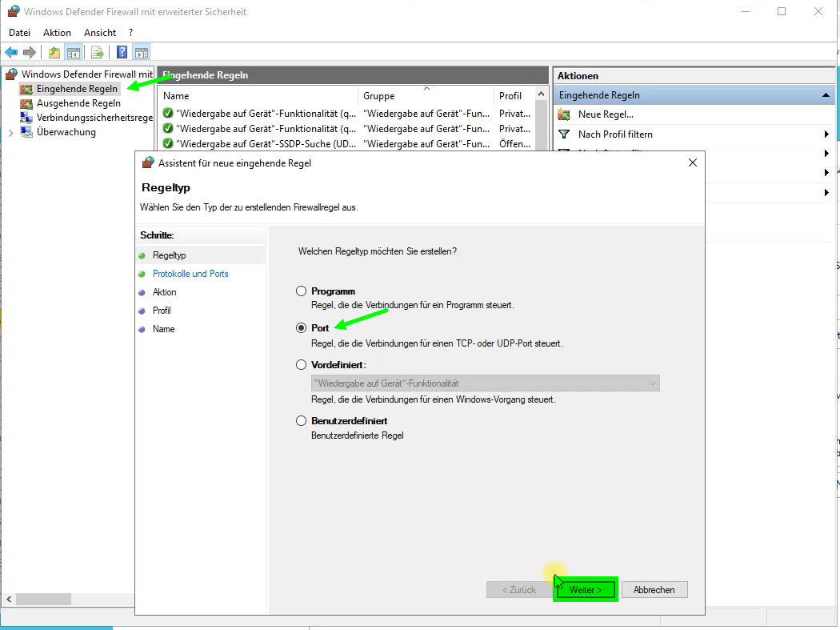Go to the Name wizard step
Screen dimensions: 840x630
point(163,329)
